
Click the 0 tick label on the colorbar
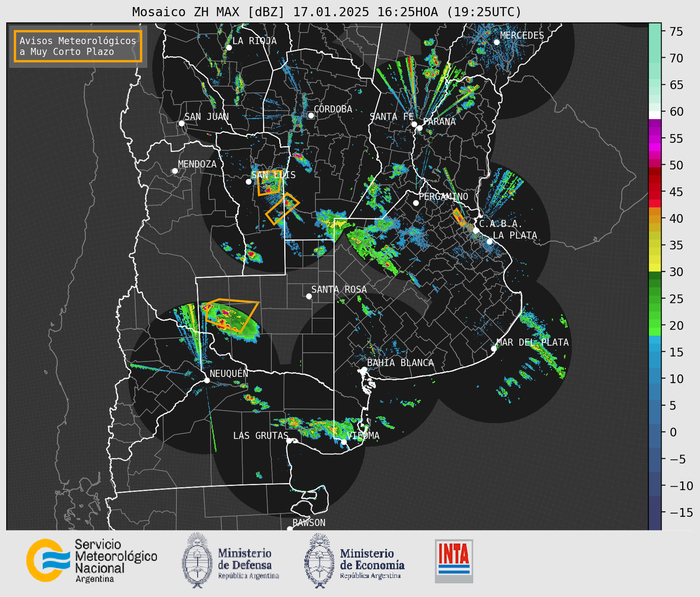click(x=673, y=432)
